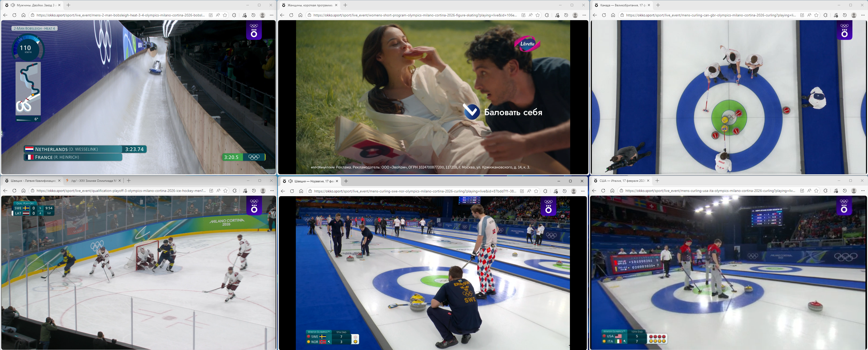868x350 pixels.
Task: Open Home in the Канада — Великобритания window
Action: tap(613, 15)
